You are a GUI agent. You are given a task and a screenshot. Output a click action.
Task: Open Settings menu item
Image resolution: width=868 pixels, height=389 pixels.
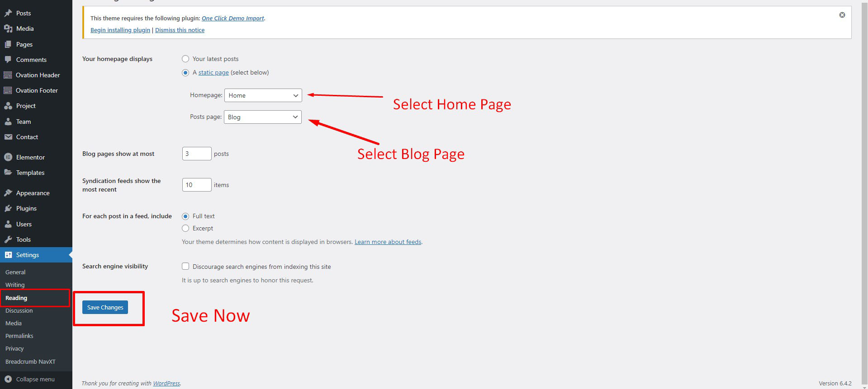pyautogui.click(x=36, y=255)
